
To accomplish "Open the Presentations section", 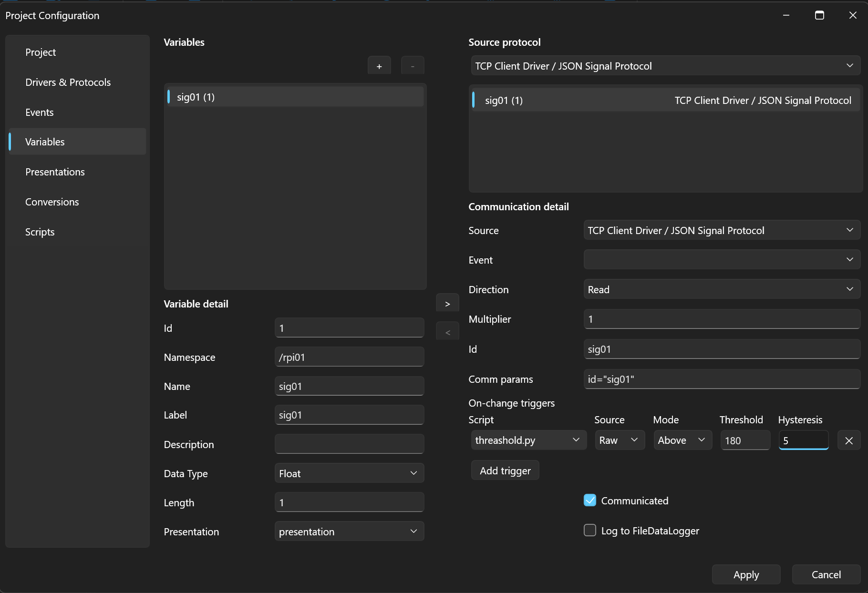I will point(77,172).
